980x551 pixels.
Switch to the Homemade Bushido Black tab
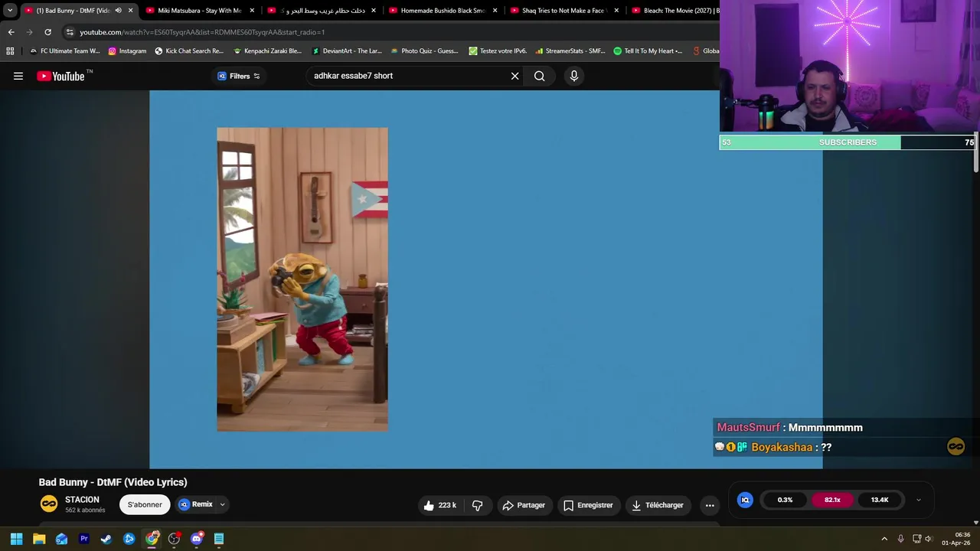pos(443,11)
